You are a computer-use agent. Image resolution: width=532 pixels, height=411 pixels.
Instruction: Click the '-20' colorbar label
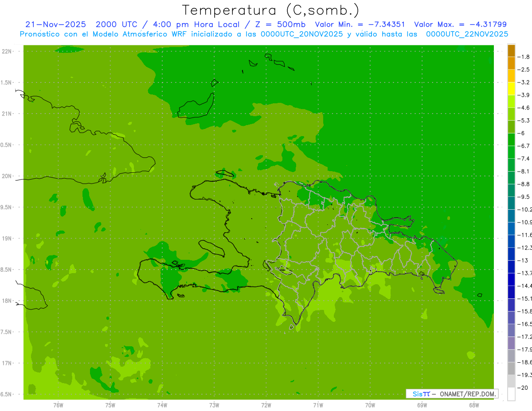pyautogui.click(x=523, y=388)
